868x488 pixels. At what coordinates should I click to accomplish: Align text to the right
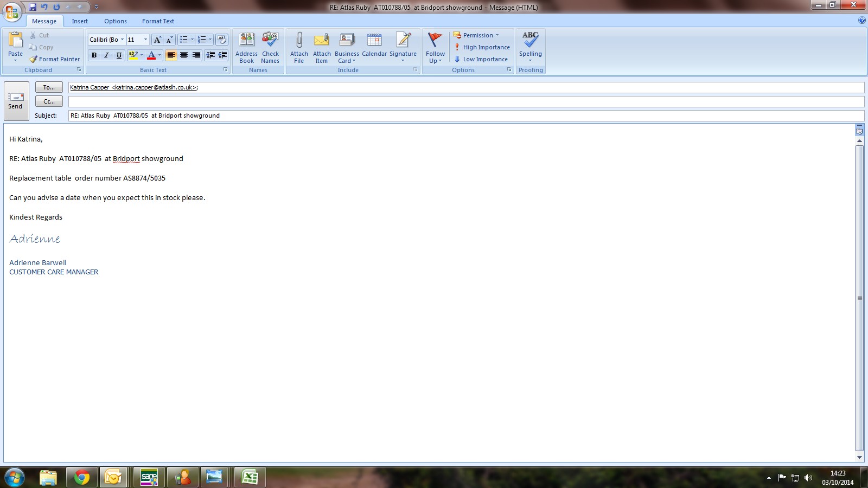tap(196, 55)
